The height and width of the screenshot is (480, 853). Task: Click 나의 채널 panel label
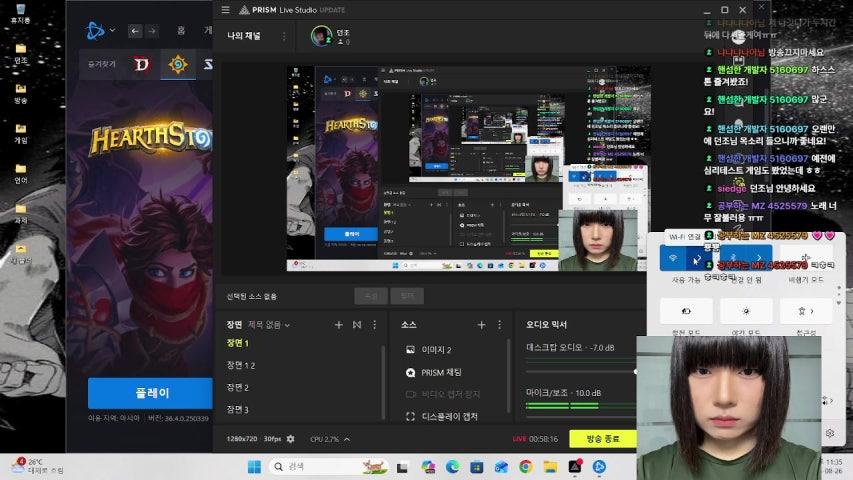[x=244, y=36]
